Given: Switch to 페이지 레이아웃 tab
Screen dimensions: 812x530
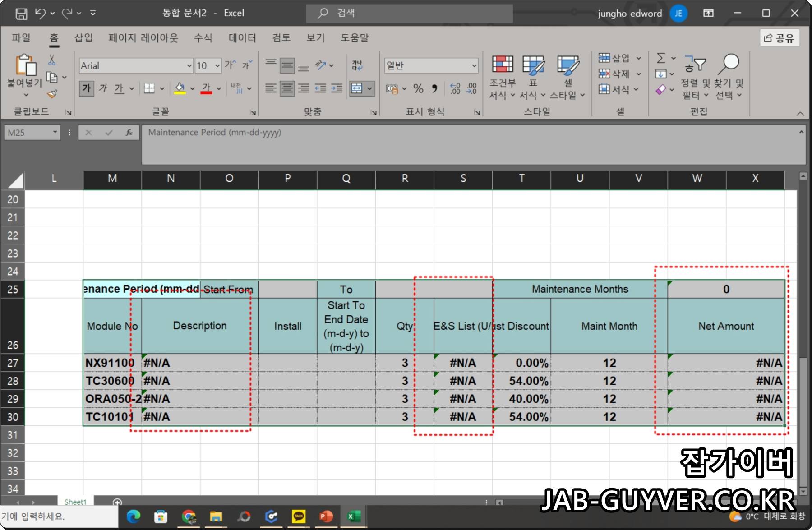Looking at the screenshot, I should click(143, 38).
